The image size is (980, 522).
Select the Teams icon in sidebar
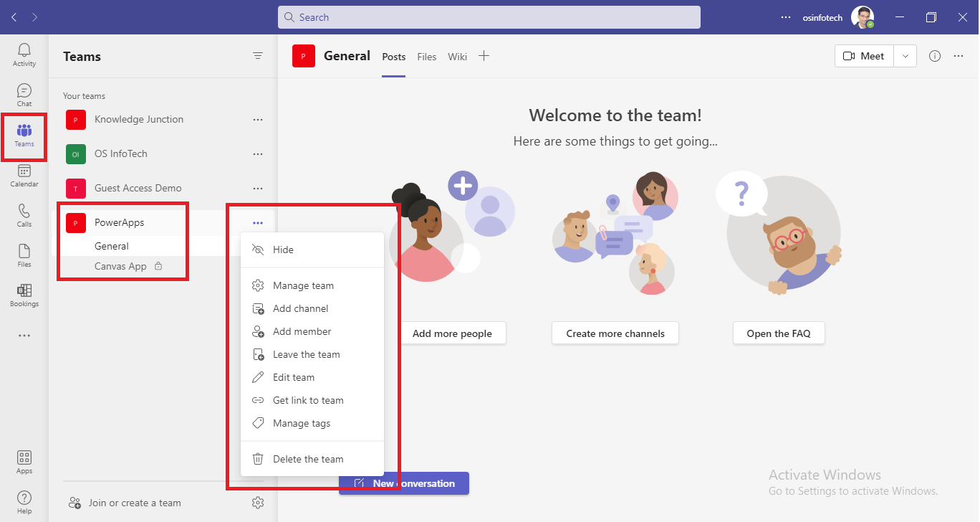(24, 135)
